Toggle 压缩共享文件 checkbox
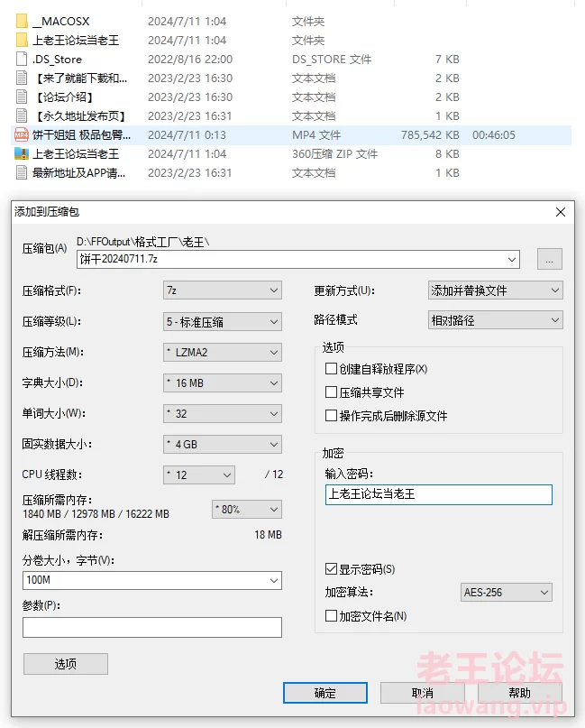Screen dimensions: 585x728 click(x=331, y=392)
